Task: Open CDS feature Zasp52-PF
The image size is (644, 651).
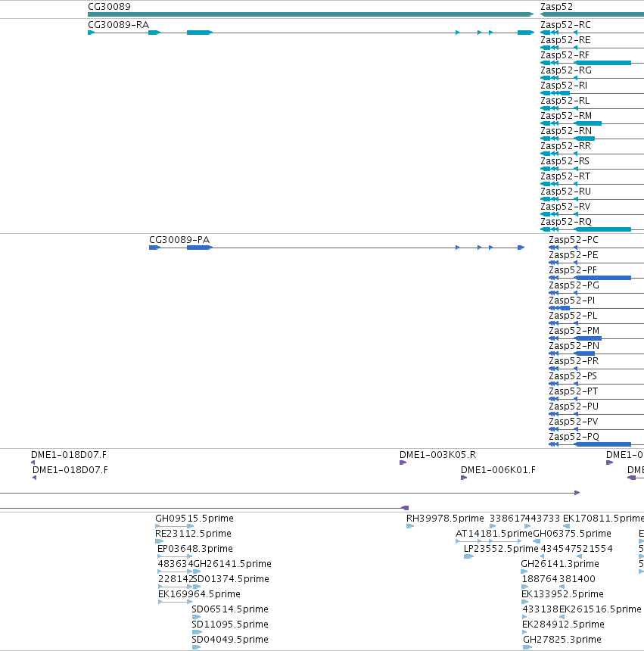Action: click(573, 270)
